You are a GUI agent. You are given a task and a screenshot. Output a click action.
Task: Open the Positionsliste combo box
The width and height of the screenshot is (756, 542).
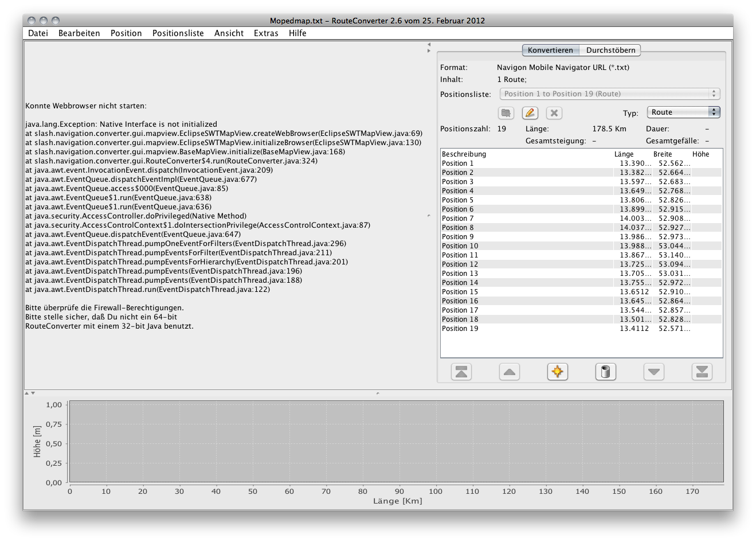(610, 94)
